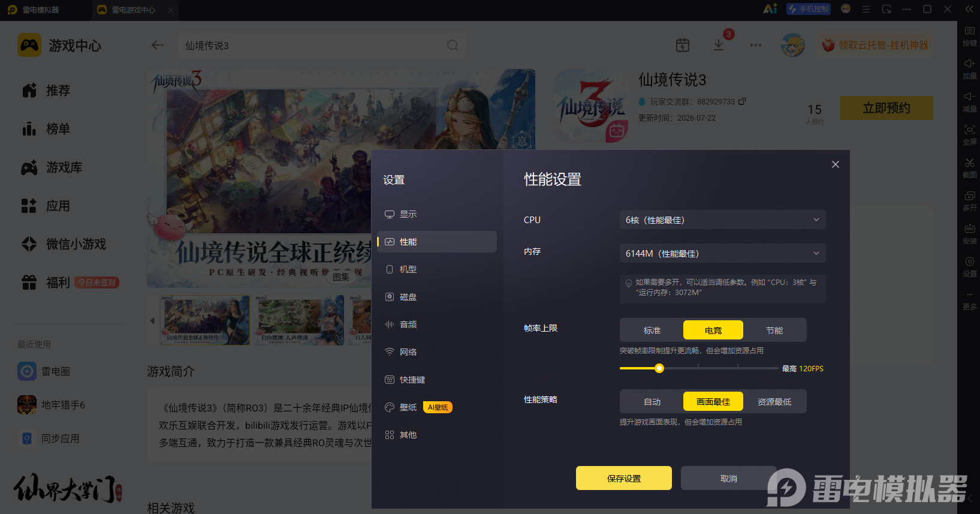The height and width of the screenshot is (514, 980).
Task: Show 更多 tools in right sidebar
Action: pyautogui.click(x=969, y=300)
